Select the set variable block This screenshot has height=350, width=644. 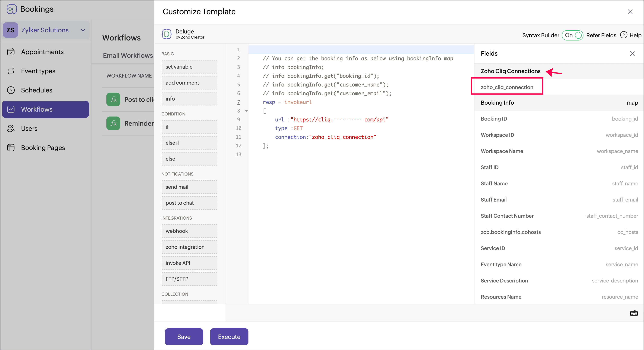coord(190,67)
